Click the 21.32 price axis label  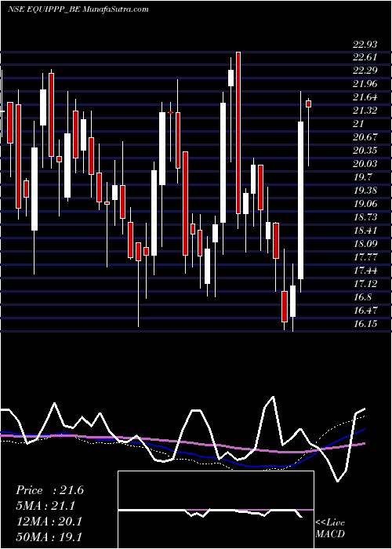tap(365, 111)
